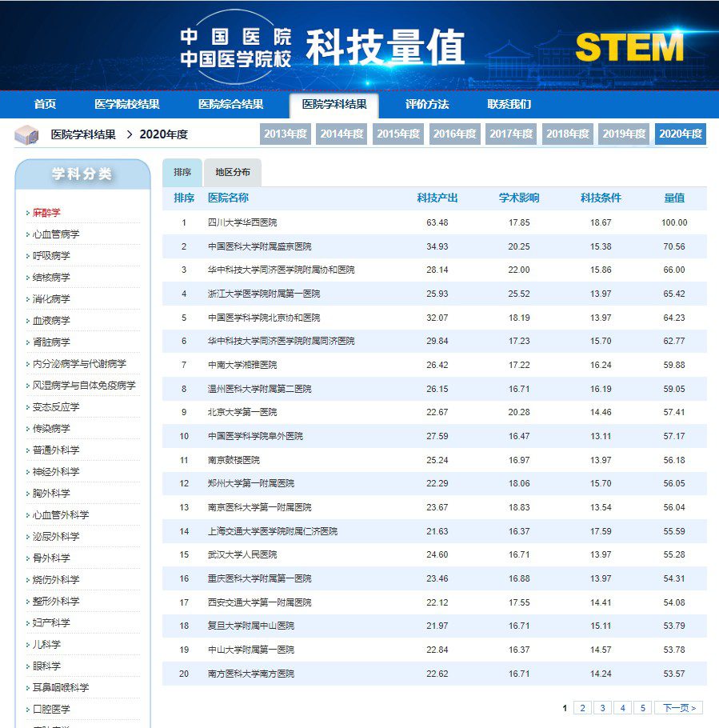Switch to the 2017年度 results
719x728 pixels.
pos(511,134)
